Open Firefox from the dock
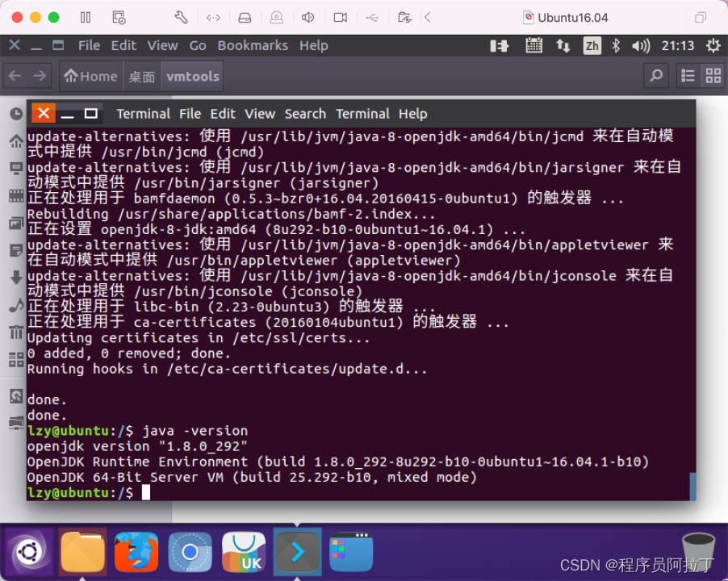The image size is (728, 581). [136, 553]
